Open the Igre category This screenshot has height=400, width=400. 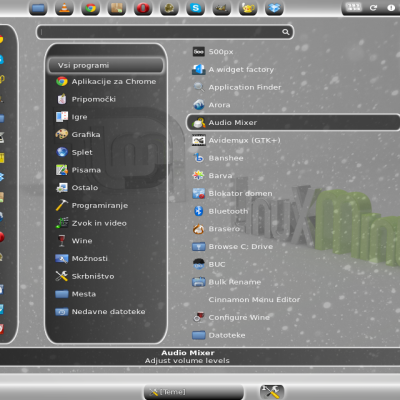point(72,117)
